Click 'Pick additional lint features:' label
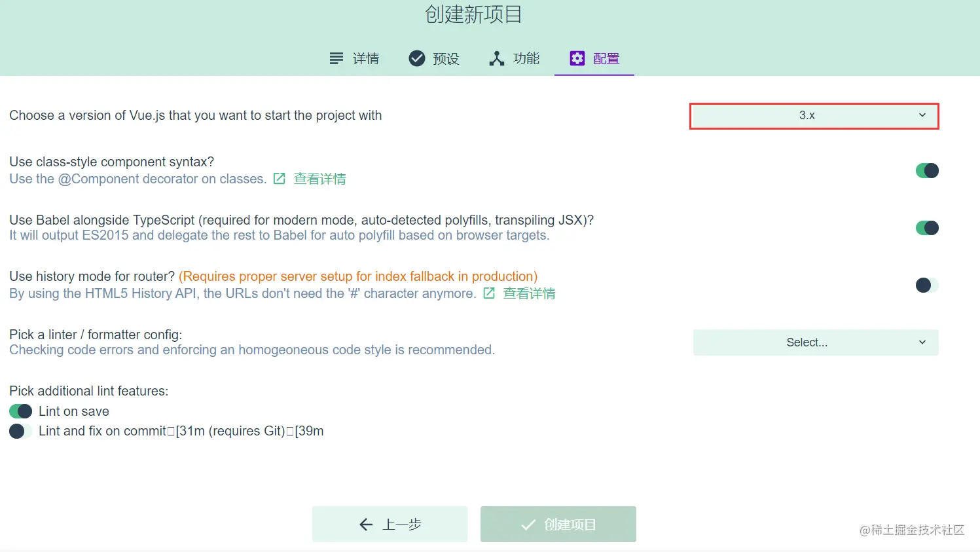The width and height of the screenshot is (980, 552). [x=89, y=391]
